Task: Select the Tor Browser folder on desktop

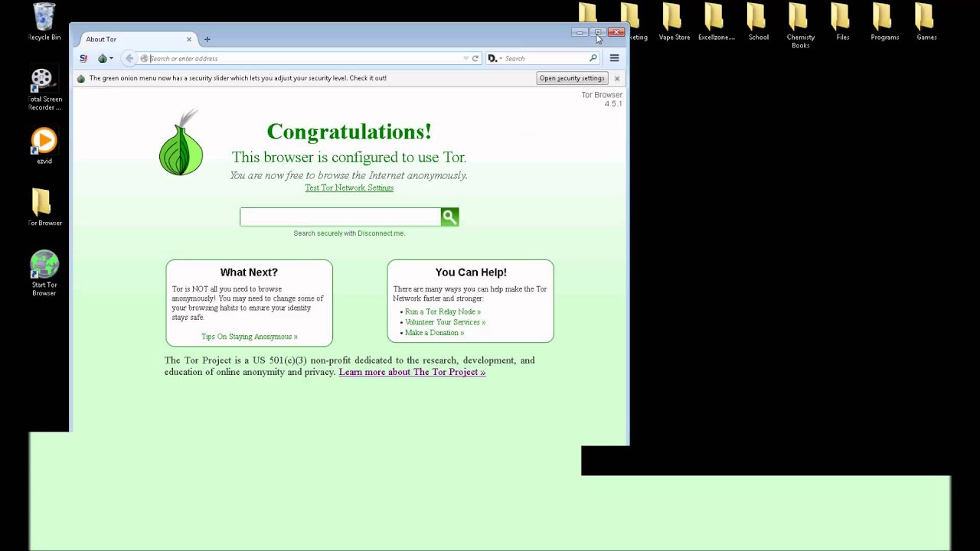Action: click(44, 207)
